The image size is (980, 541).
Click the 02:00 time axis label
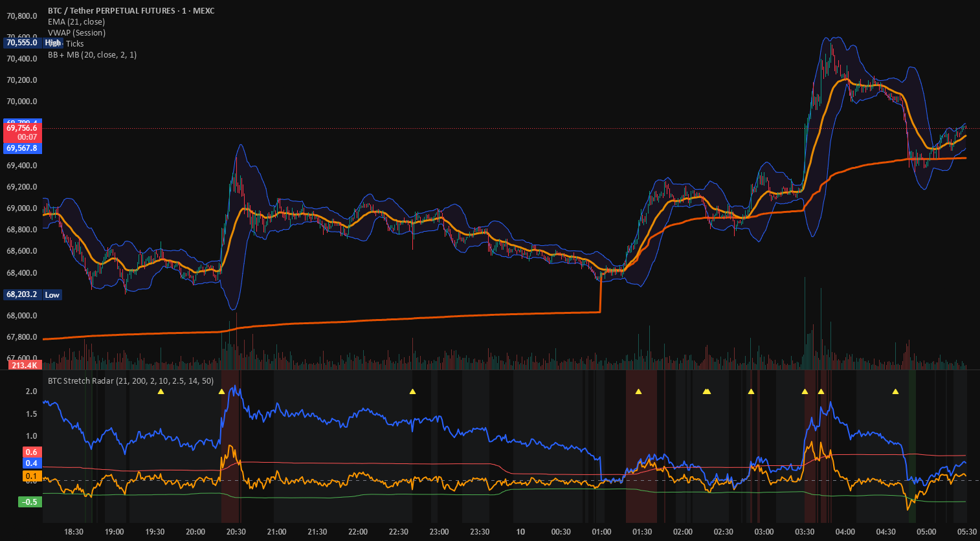pyautogui.click(x=683, y=532)
